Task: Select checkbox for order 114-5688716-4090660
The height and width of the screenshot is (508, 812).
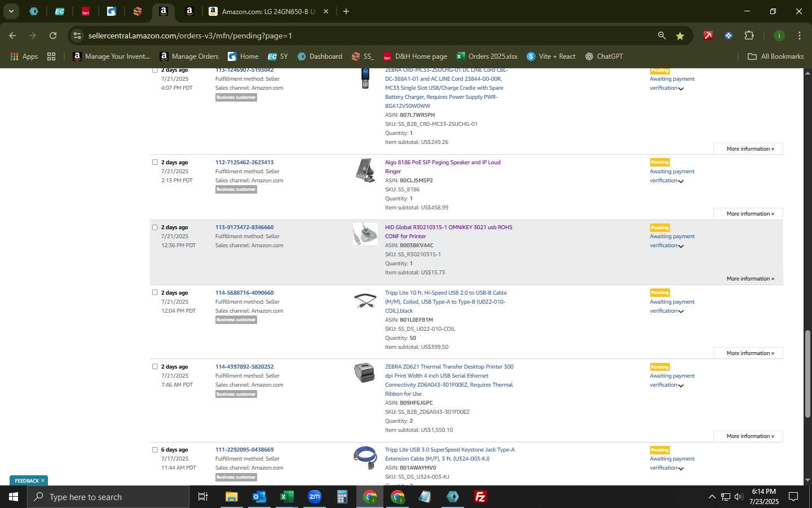Action: 155,292
